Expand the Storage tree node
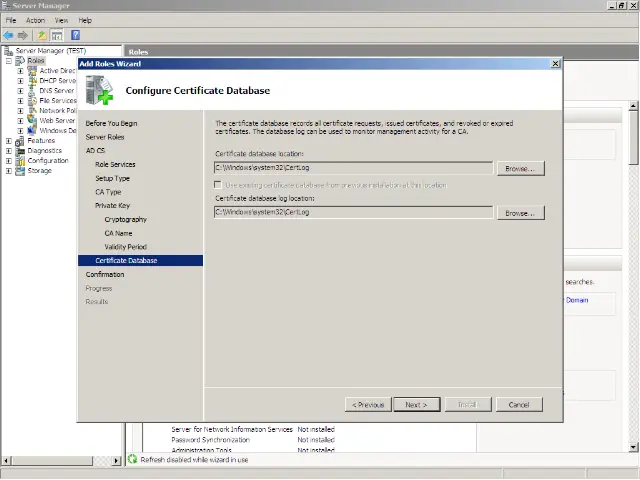The height and width of the screenshot is (480, 640). pos(9,171)
